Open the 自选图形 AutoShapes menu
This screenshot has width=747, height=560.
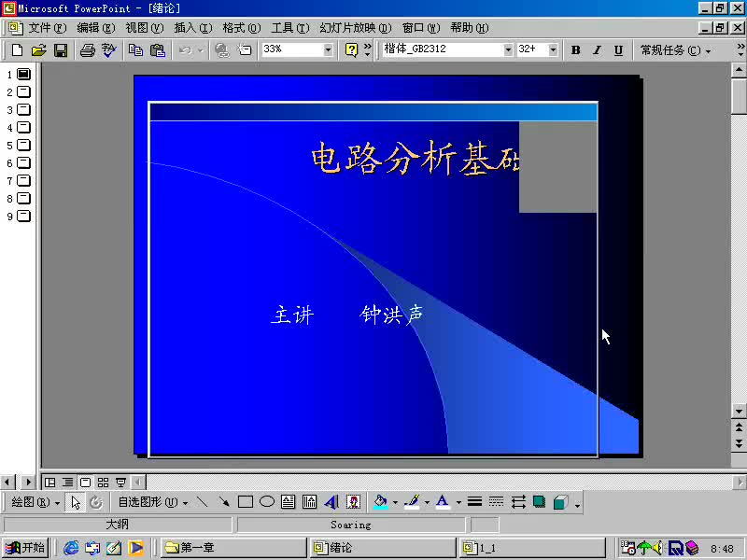152,502
